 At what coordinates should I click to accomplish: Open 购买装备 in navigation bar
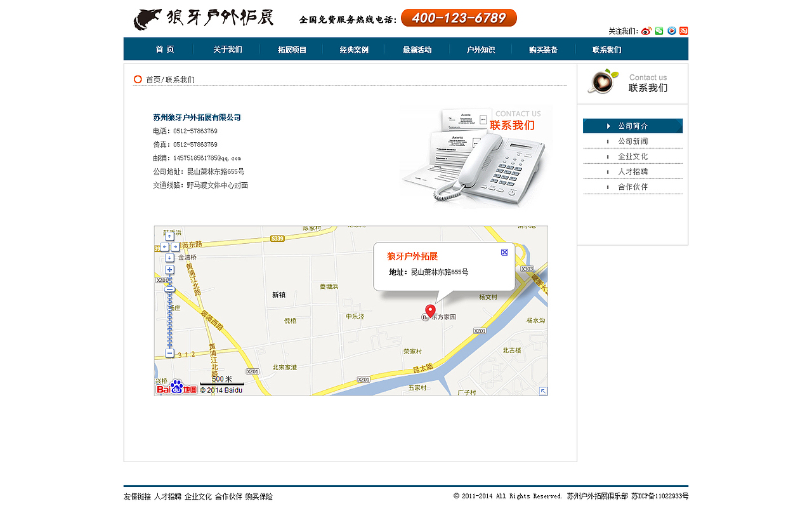click(543, 50)
